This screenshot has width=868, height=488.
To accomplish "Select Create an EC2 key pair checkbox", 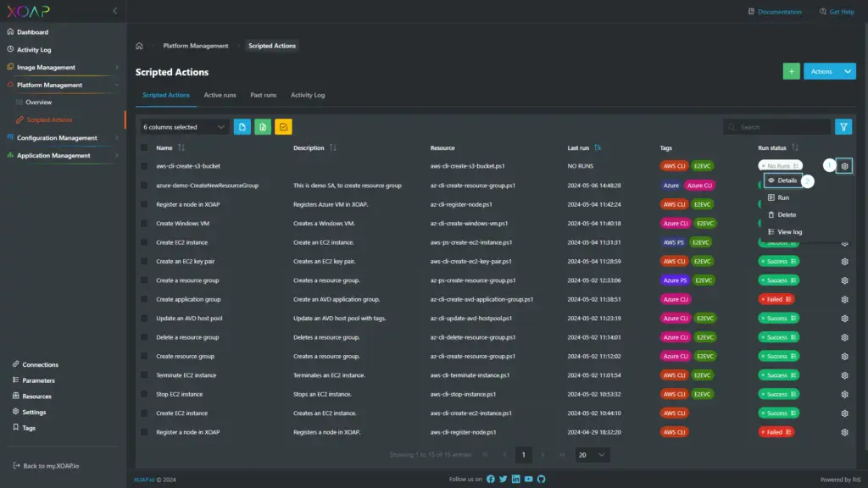I will (x=144, y=261).
